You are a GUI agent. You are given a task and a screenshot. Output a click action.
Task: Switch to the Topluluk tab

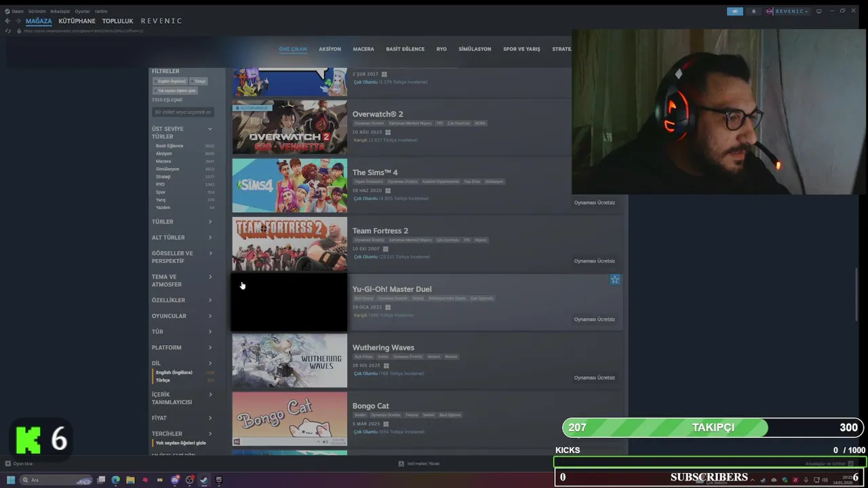tap(117, 21)
